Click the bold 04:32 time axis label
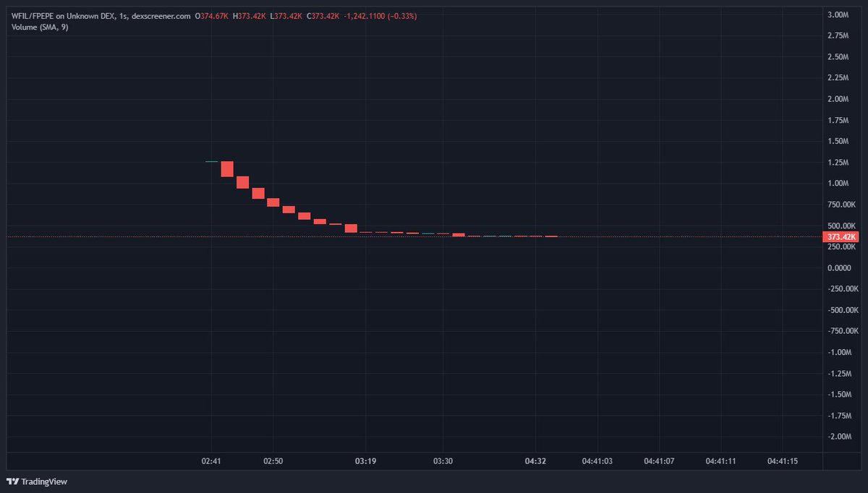Image resolution: width=868 pixels, height=493 pixels. (x=535, y=460)
